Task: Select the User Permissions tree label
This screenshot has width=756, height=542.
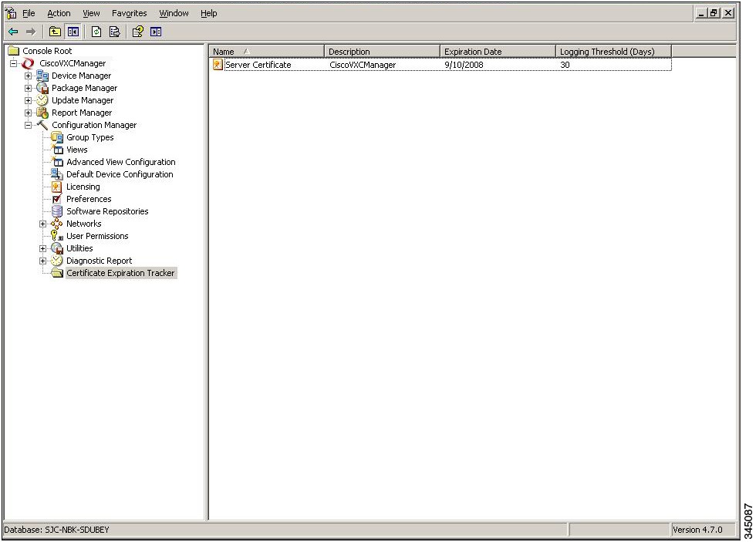Action: tap(97, 236)
